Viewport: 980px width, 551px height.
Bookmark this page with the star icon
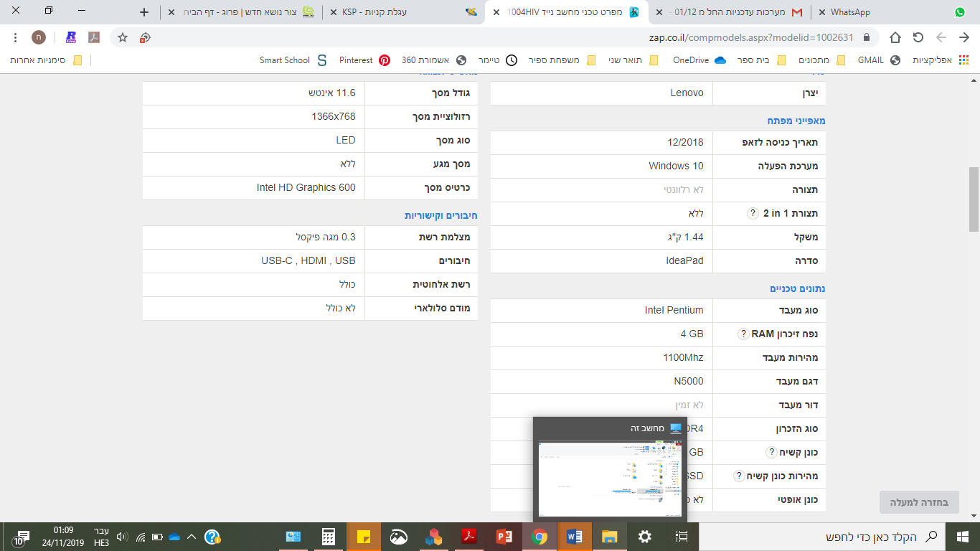pos(123,37)
